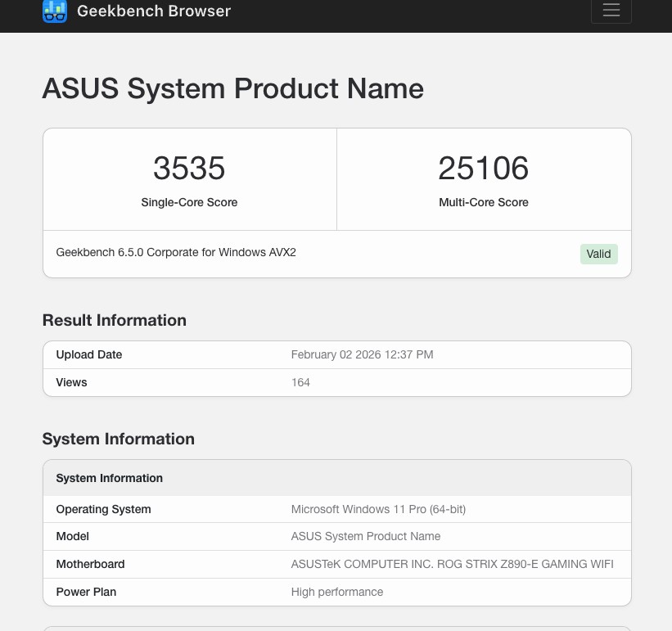The height and width of the screenshot is (631, 672).
Task: Click the Single-Core Score value 3535
Action: click(189, 168)
